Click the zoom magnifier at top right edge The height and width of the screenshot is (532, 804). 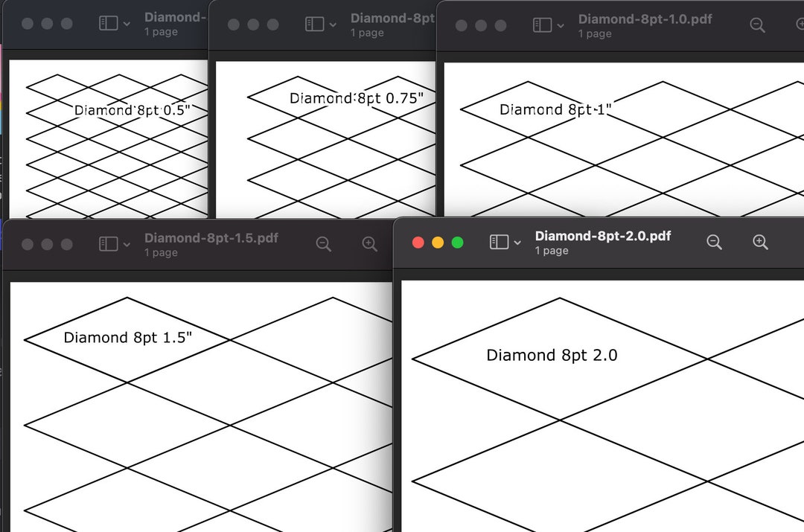tap(799, 25)
